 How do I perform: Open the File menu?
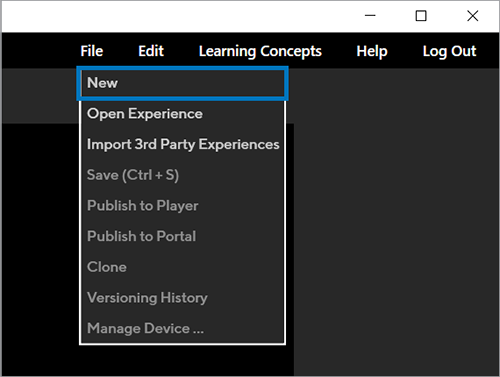tap(92, 51)
